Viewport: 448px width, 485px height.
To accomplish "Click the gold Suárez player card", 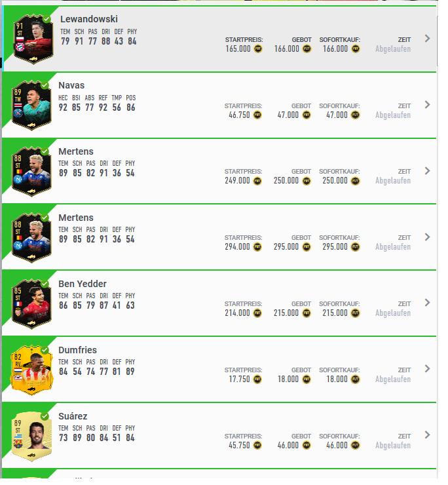I will 31,436.
